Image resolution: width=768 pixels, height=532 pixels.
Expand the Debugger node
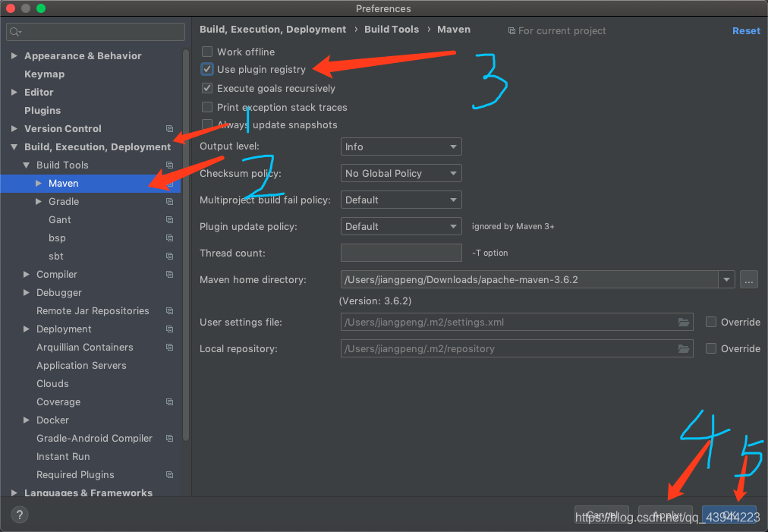[27, 292]
